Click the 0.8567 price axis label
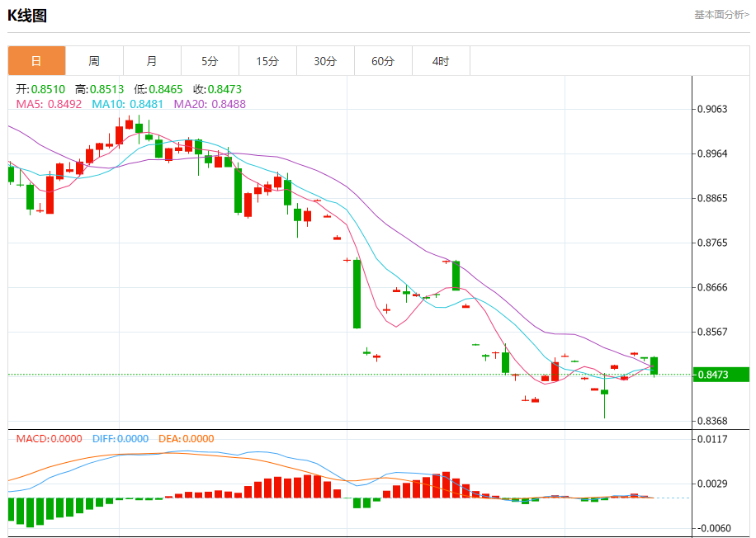This screenshot has height=538, width=756. click(x=712, y=332)
